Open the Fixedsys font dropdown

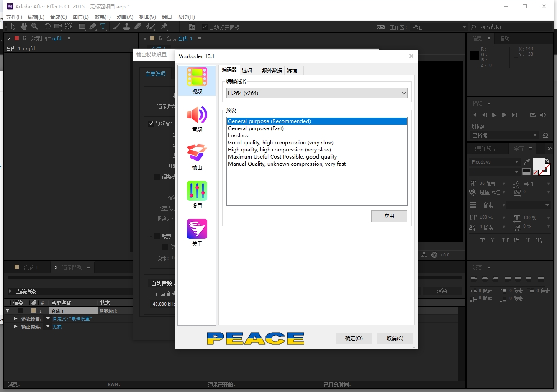495,162
